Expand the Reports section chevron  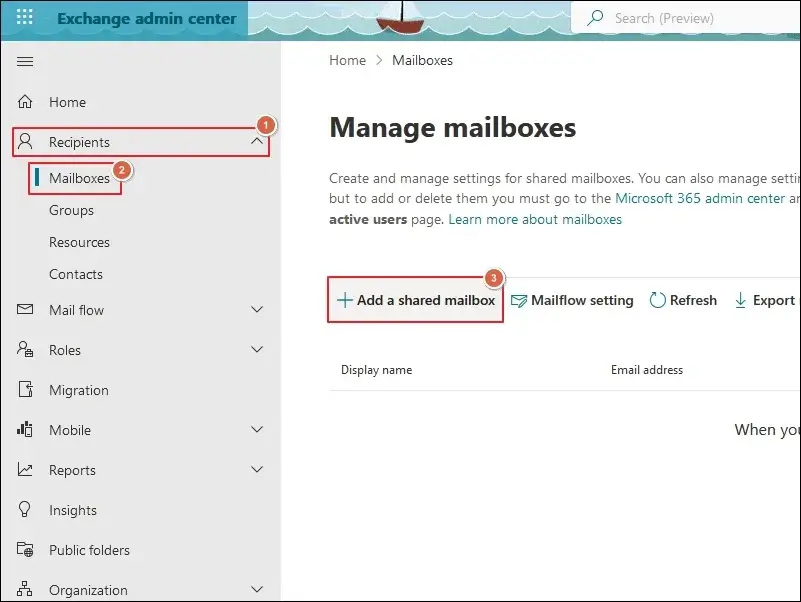[257, 469]
